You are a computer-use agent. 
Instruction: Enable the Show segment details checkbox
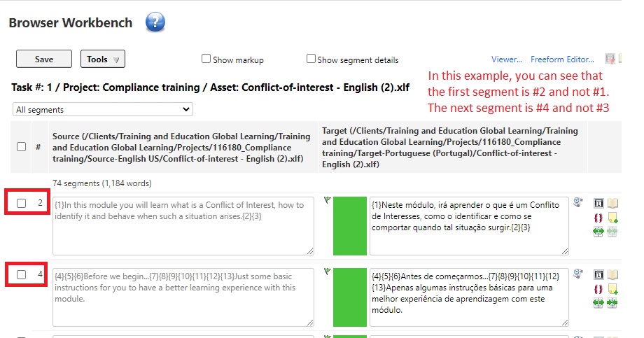311,59
